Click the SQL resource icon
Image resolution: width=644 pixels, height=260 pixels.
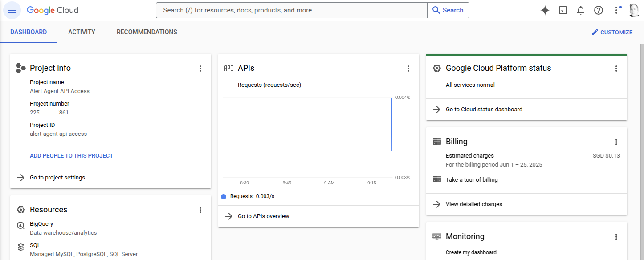click(x=20, y=247)
